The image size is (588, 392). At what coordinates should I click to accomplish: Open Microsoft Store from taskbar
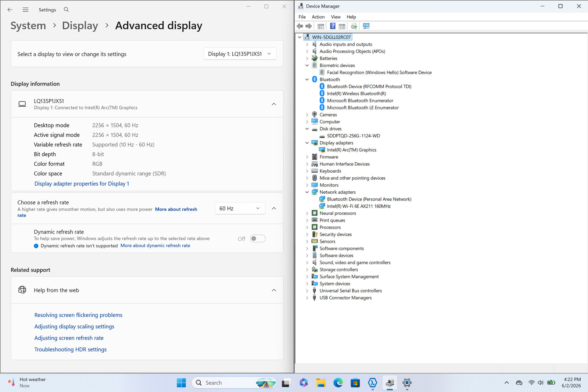(355, 383)
